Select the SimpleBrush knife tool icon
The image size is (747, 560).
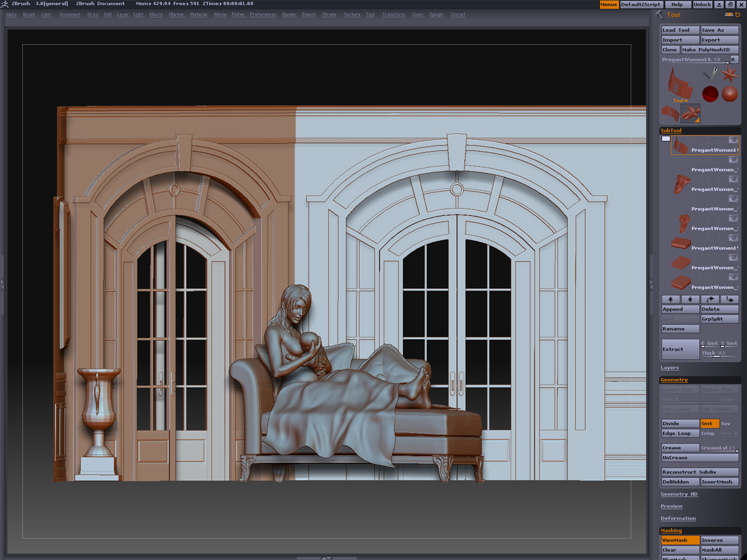tap(710, 75)
